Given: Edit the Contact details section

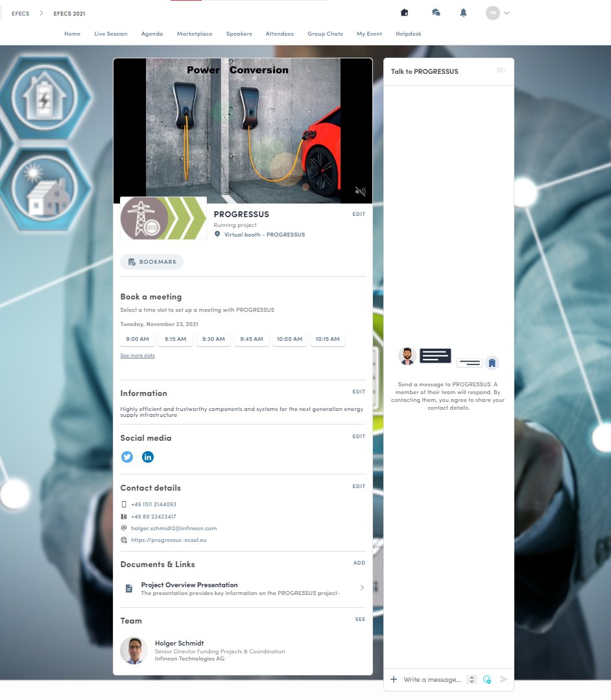Looking at the screenshot, I should pyautogui.click(x=359, y=486).
